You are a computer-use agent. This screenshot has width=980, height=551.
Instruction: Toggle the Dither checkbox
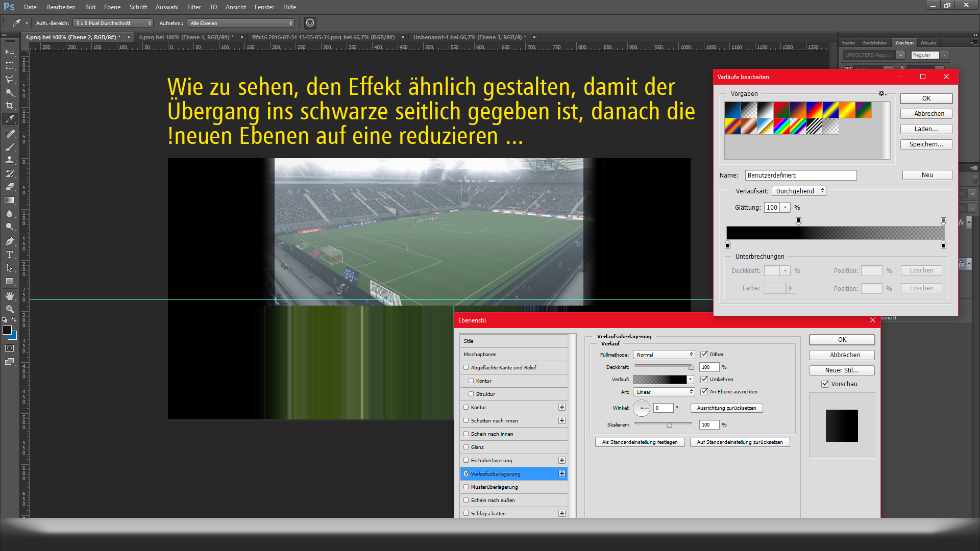704,355
